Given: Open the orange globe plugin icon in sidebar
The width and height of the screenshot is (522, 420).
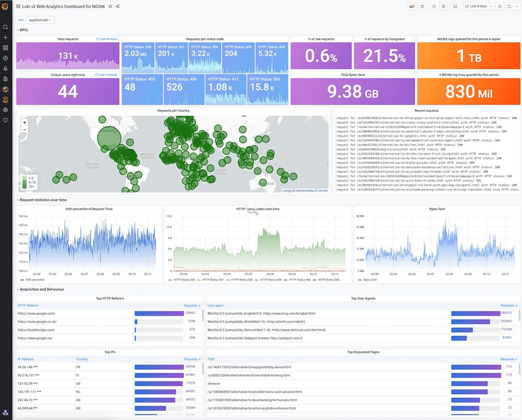Looking at the screenshot, I should click(5, 89).
